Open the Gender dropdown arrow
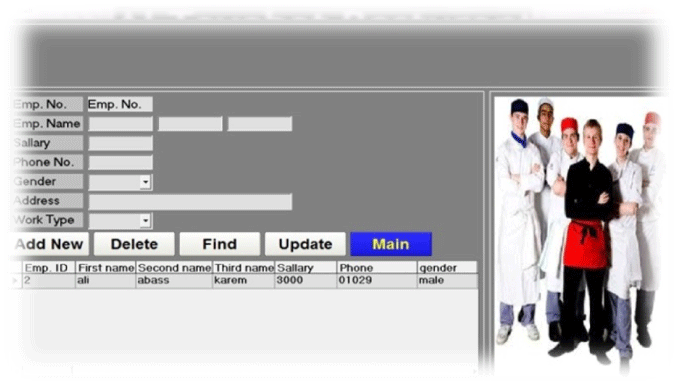Screen dimensions: 685x384 [145, 182]
